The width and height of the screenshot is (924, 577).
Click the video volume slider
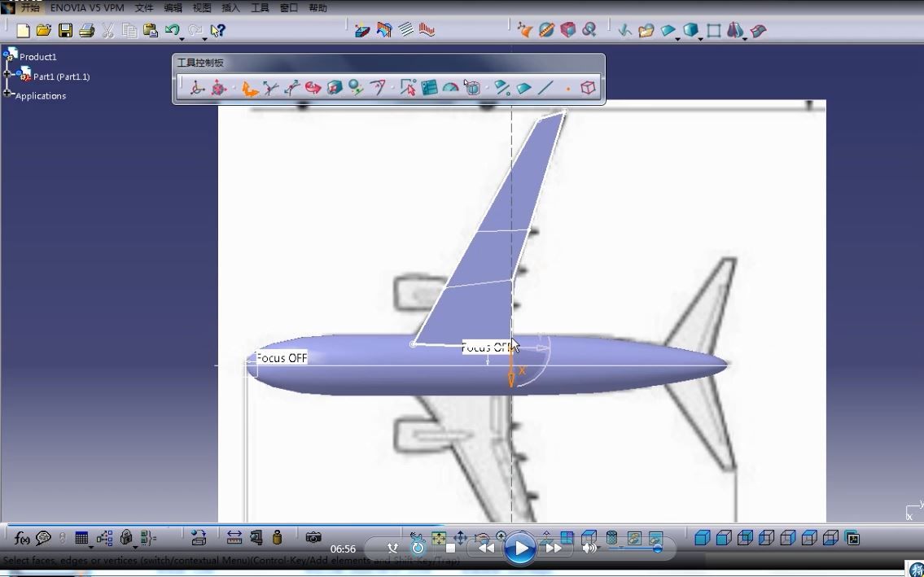(635, 549)
